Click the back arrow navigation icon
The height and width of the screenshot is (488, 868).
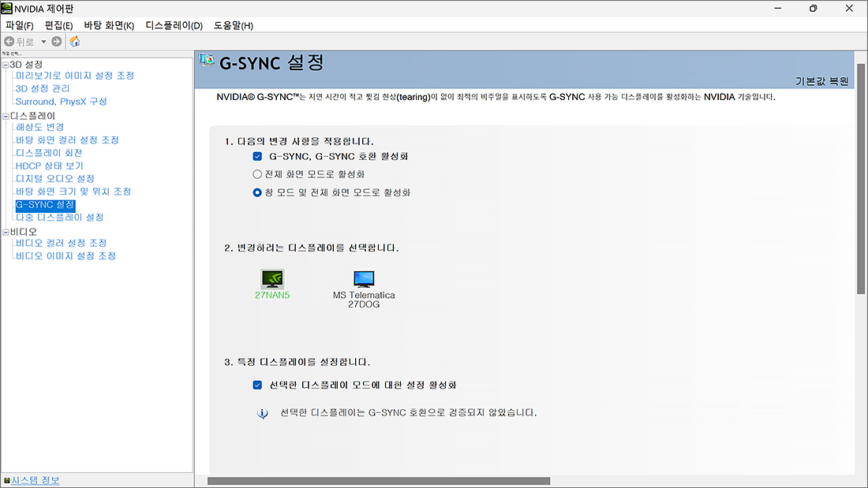(9, 41)
